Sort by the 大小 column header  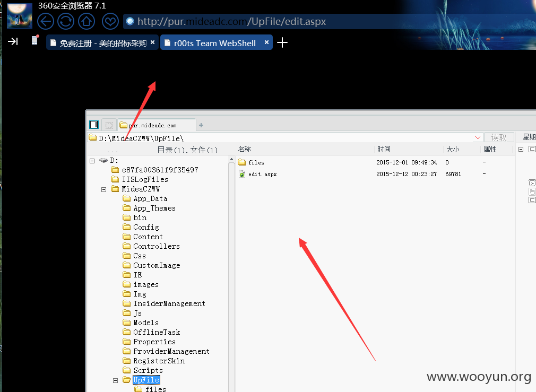click(x=453, y=150)
